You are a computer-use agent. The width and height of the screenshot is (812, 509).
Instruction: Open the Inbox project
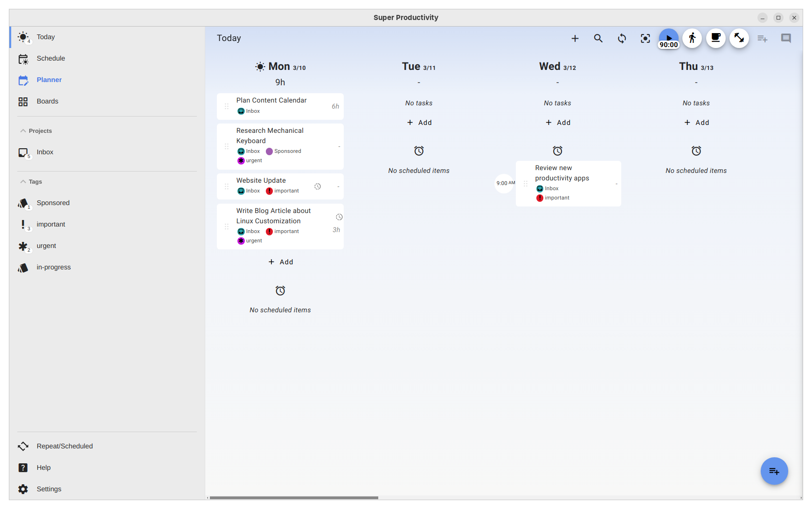[x=107, y=152]
